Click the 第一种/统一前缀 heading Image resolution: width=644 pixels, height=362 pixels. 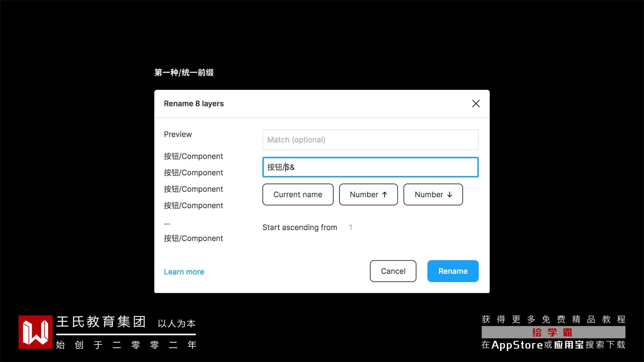coord(184,73)
